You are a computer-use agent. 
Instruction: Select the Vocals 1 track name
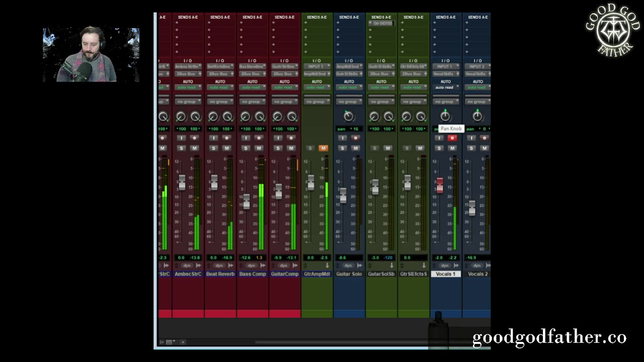[446, 274]
